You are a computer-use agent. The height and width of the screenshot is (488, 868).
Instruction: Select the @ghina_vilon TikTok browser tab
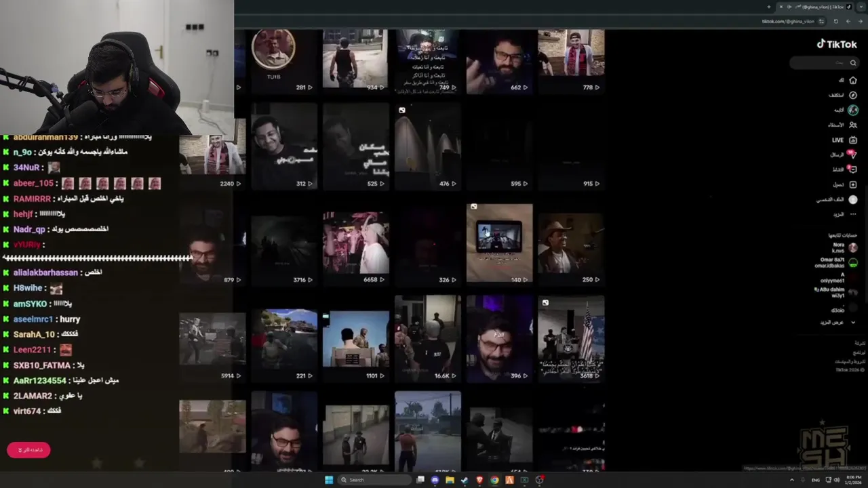pyautogui.click(x=814, y=7)
